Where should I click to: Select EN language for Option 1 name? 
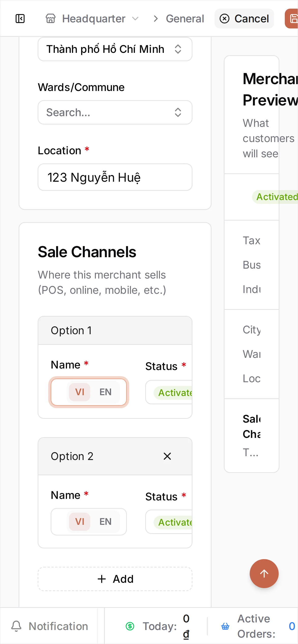[106, 392]
